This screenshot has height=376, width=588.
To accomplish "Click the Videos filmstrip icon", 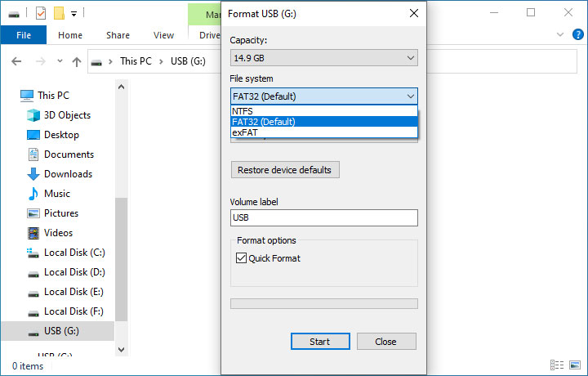I will (33, 233).
